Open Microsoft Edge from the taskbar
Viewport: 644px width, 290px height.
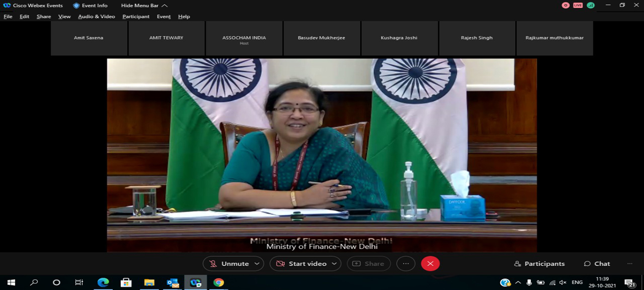[103, 283]
